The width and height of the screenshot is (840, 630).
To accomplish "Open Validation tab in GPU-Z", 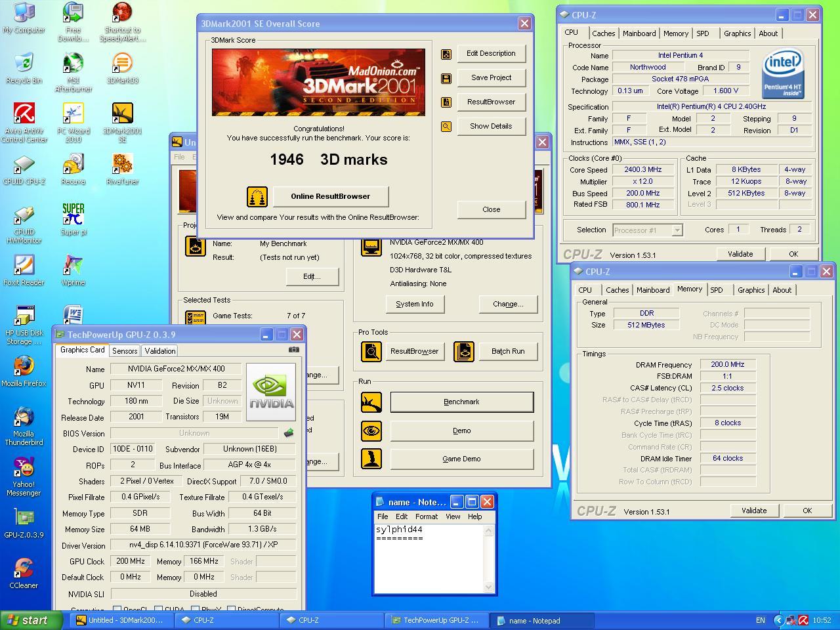I will click(x=160, y=351).
